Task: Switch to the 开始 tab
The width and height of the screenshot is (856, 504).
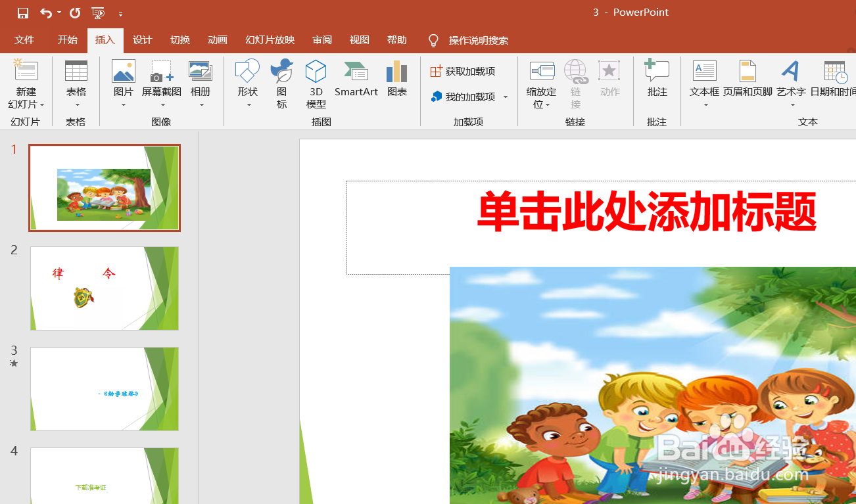Action: pyautogui.click(x=67, y=40)
